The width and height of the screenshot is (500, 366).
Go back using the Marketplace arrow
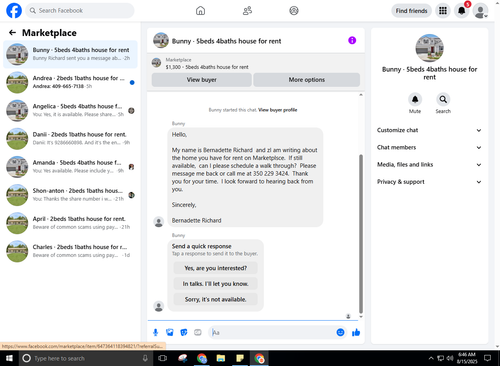pos(12,32)
